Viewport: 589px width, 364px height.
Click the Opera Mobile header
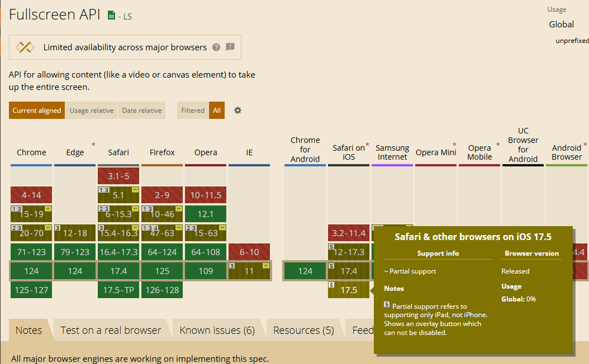[x=479, y=153]
